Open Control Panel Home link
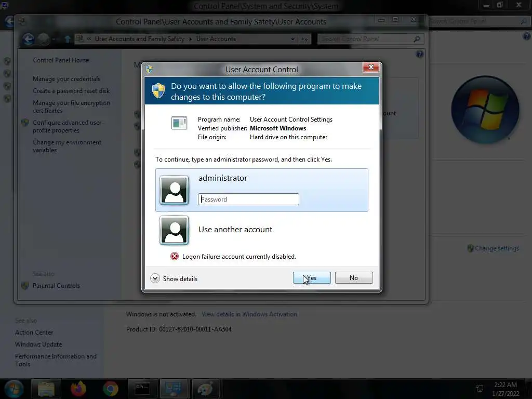The height and width of the screenshot is (399, 532). (x=61, y=60)
